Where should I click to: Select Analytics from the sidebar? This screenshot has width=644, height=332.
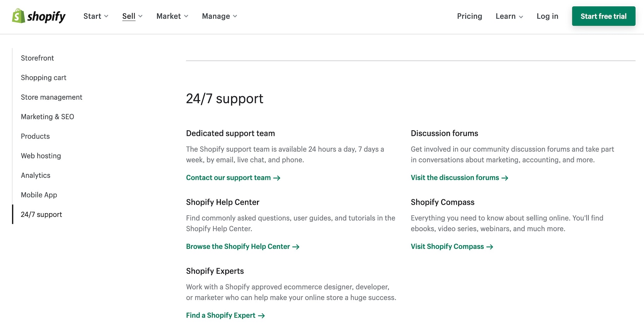click(x=35, y=175)
